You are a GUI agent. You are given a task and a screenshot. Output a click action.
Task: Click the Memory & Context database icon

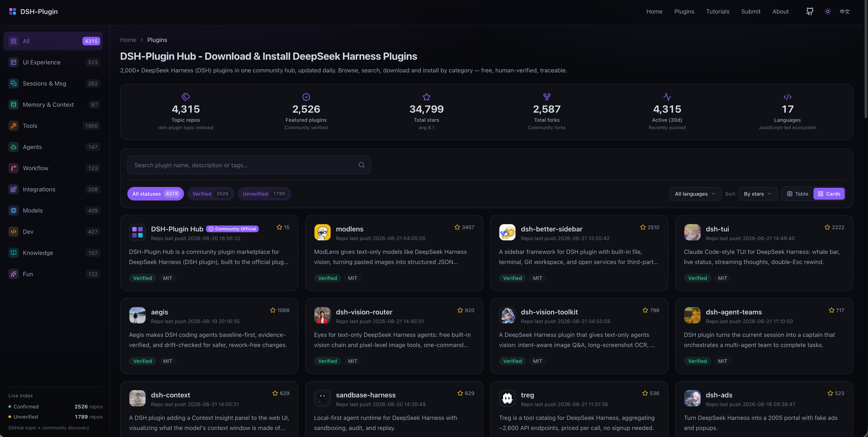click(14, 105)
